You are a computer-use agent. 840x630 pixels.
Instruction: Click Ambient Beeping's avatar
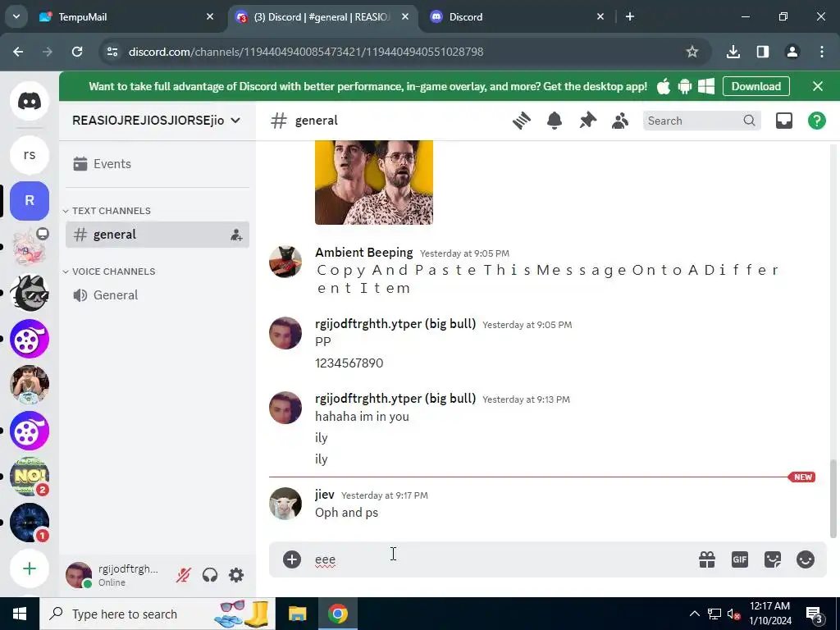[285, 262]
